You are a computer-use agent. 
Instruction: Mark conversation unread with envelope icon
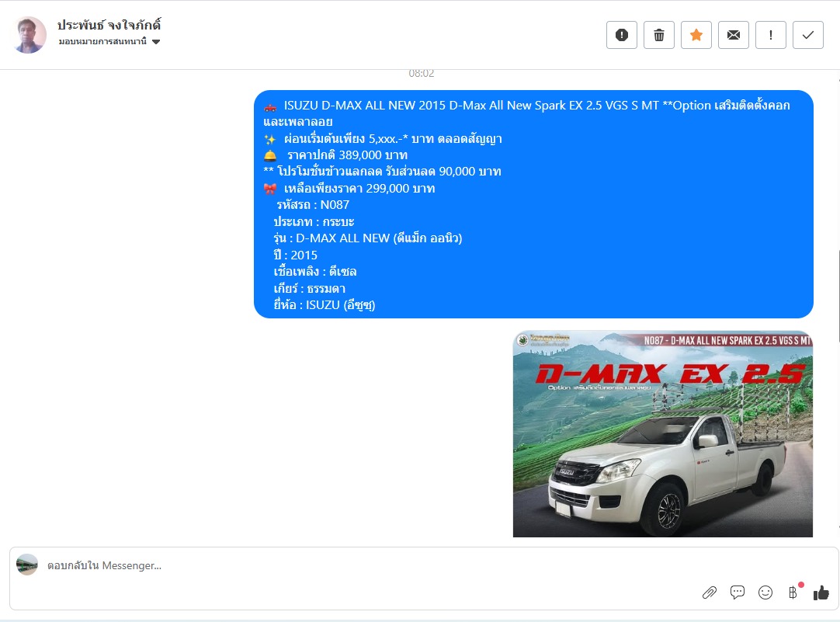tap(734, 35)
